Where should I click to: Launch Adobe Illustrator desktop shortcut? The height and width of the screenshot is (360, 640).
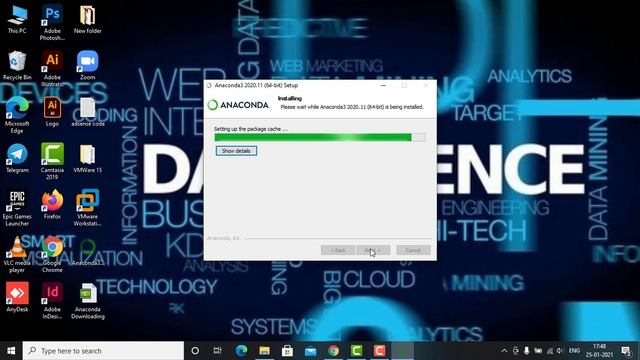pos(52,69)
